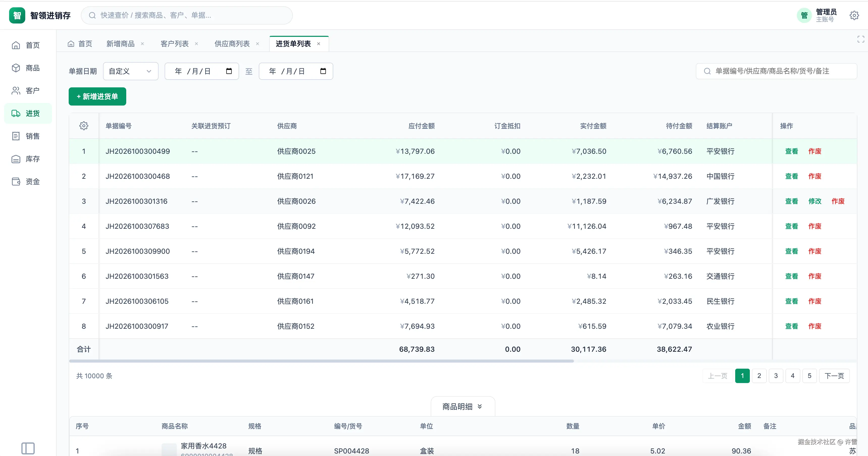Open calendar picker of start date

pyautogui.click(x=229, y=71)
